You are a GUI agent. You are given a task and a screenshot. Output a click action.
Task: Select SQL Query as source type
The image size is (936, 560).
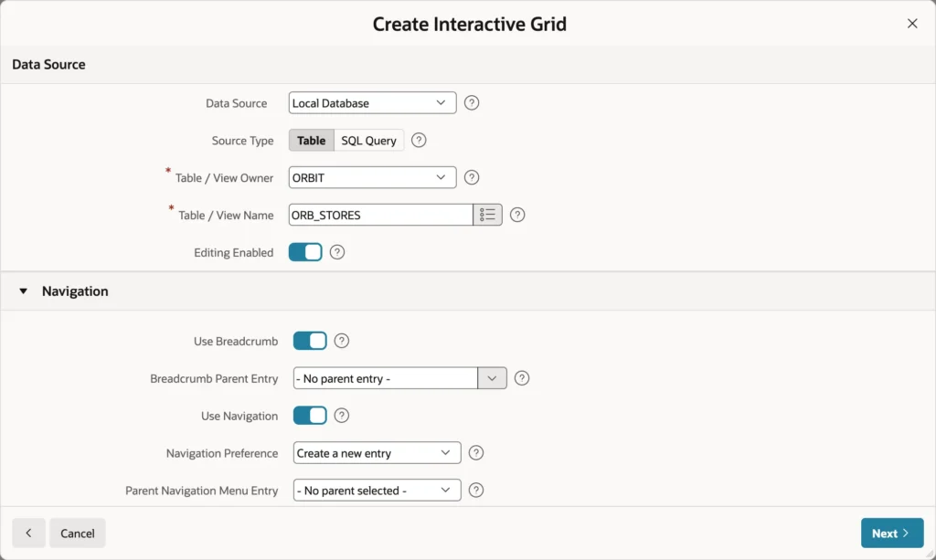(369, 140)
